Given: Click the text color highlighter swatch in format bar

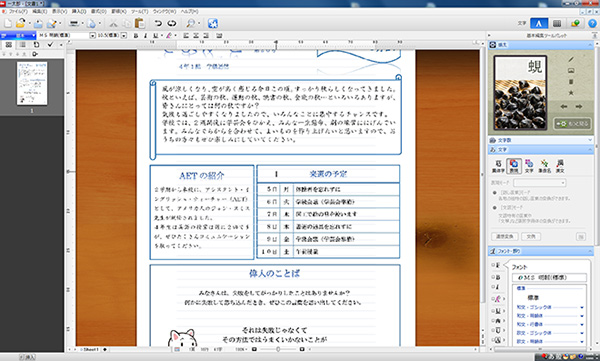Looking at the screenshot, I should pyautogui.click(x=169, y=36).
